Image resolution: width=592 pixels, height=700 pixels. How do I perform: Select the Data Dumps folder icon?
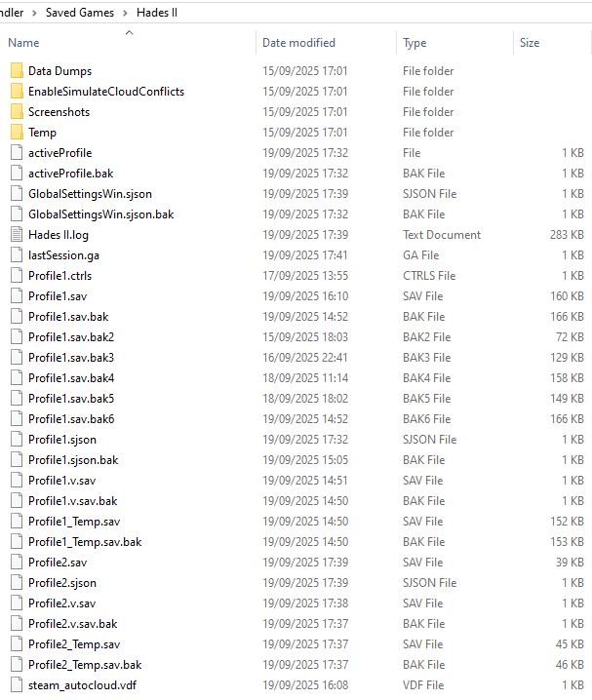[17, 71]
